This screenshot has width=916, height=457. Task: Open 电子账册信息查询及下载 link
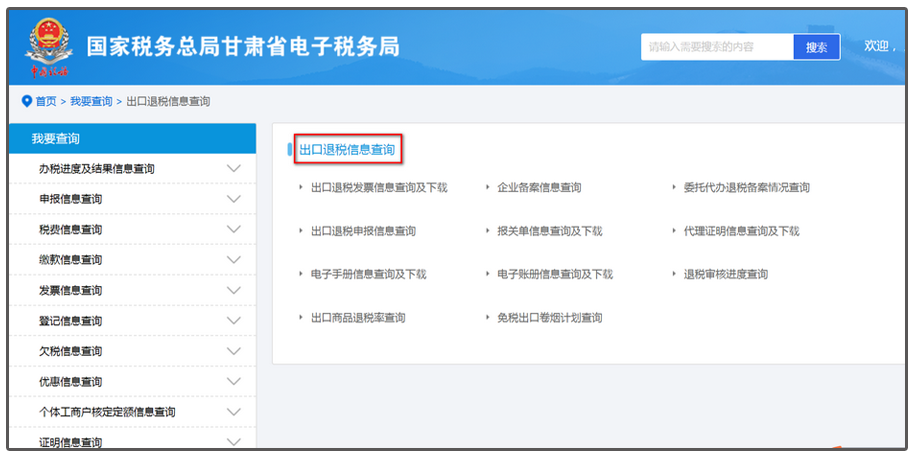555,274
